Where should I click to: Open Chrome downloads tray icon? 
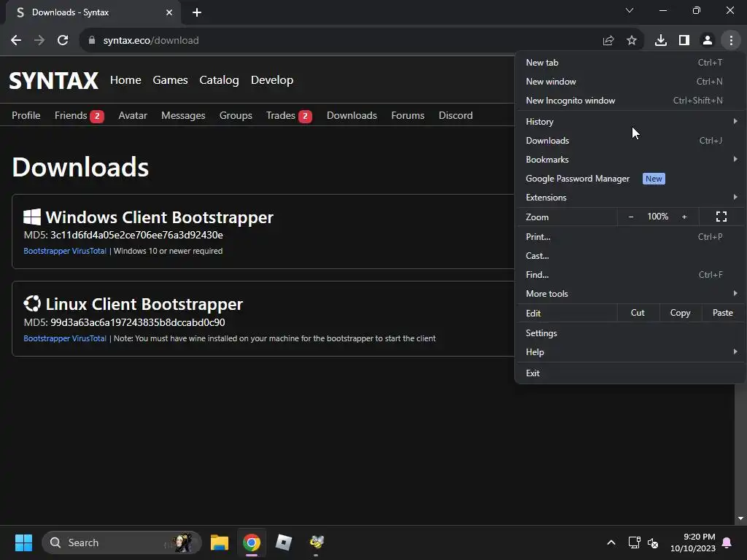[x=661, y=41]
